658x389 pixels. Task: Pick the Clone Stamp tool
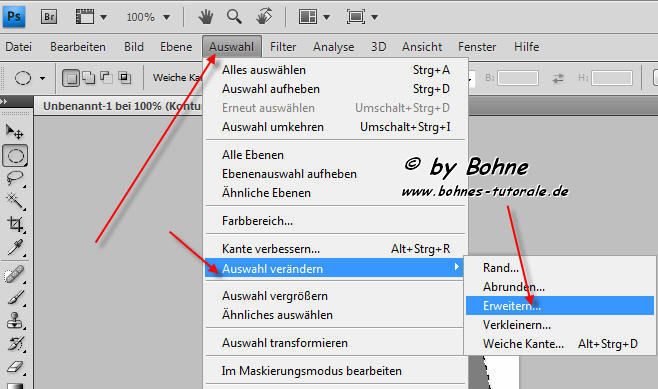coord(15,321)
